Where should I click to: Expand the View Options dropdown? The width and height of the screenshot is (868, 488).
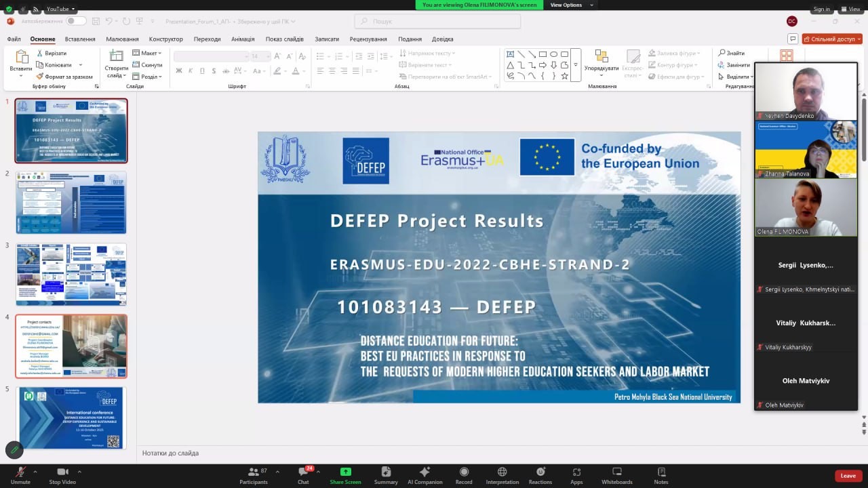pyautogui.click(x=572, y=5)
